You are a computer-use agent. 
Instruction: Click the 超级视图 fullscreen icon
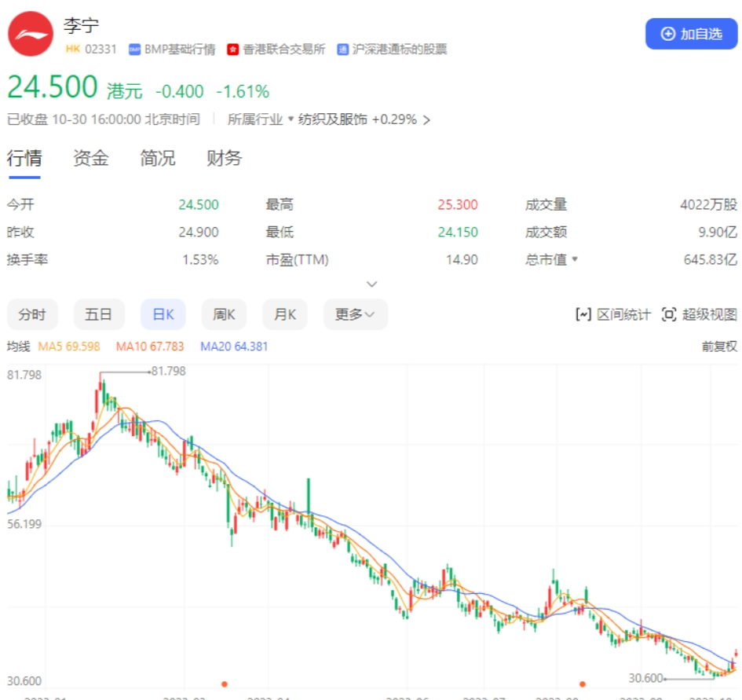tap(669, 314)
